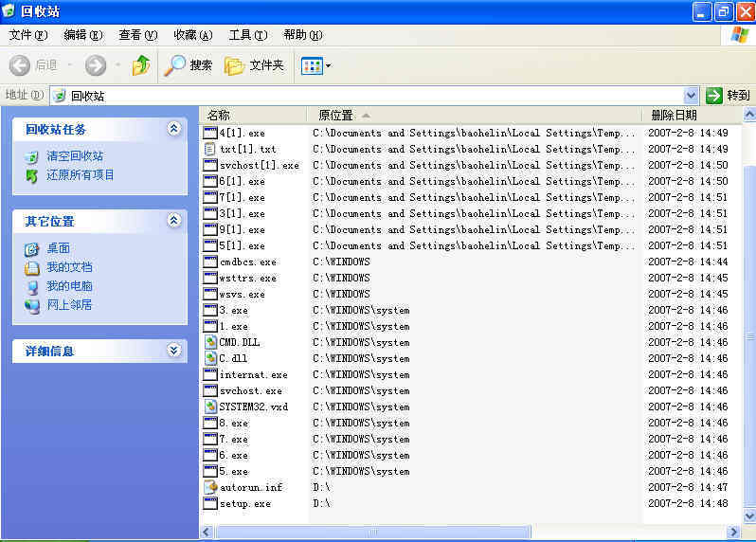This screenshot has height=542, width=756.
Task: Select the CMD.DLL file icon
Action: click(x=210, y=342)
